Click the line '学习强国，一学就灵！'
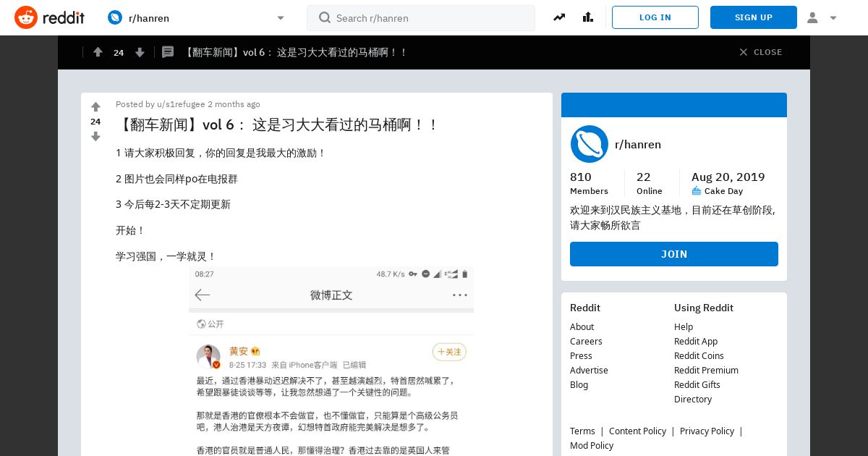The image size is (868, 456). tap(166, 256)
